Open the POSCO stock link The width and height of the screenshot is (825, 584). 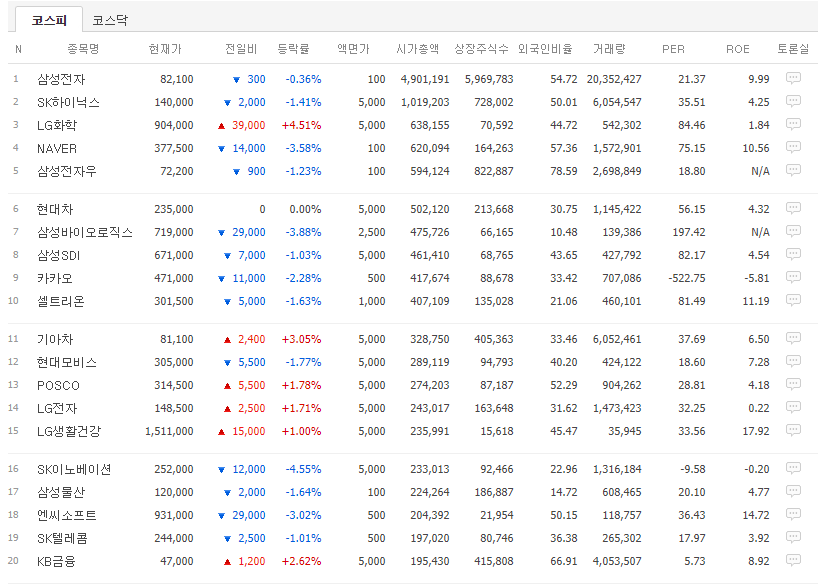click(x=58, y=386)
